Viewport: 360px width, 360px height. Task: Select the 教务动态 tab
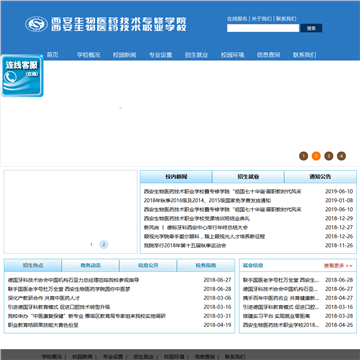pos(90,265)
